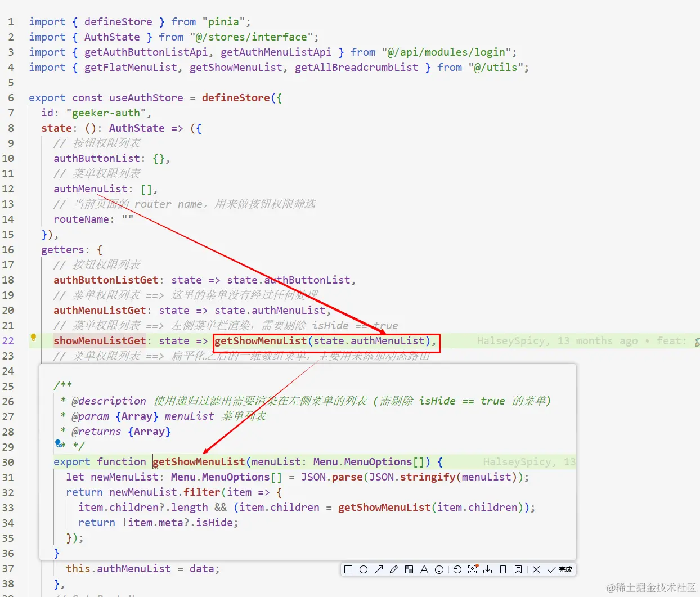
Task: Click the HalseySpicy blame annotation on line 30
Action: pos(529,462)
